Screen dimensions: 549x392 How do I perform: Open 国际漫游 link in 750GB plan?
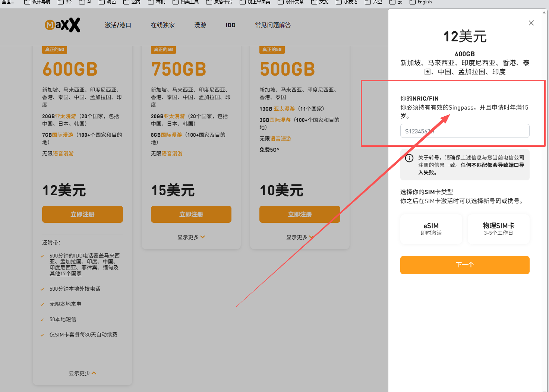[171, 135]
